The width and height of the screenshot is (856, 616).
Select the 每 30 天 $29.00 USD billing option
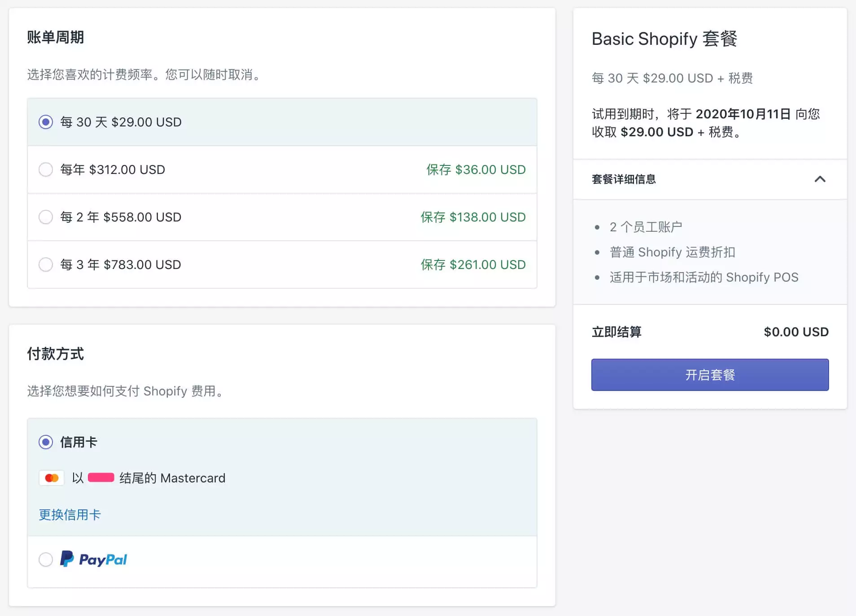(46, 122)
